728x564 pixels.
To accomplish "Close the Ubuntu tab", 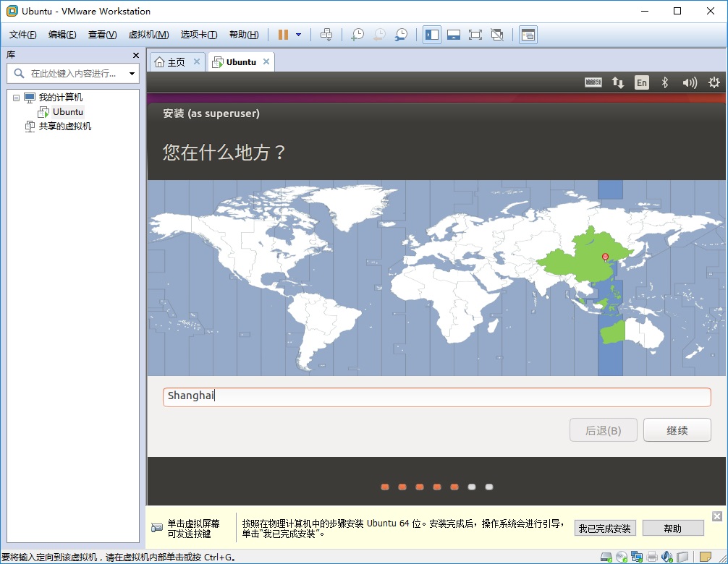I will 266,61.
